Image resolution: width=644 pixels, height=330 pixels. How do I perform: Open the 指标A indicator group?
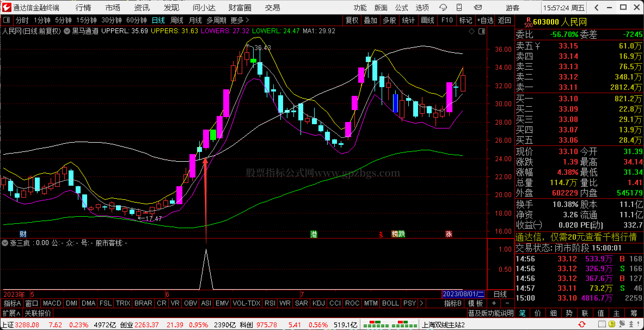(x=12, y=303)
